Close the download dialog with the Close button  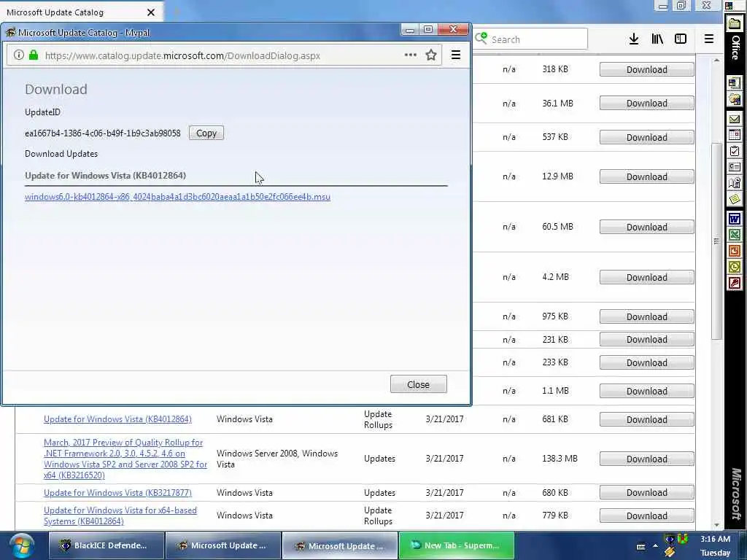(x=418, y=384)
